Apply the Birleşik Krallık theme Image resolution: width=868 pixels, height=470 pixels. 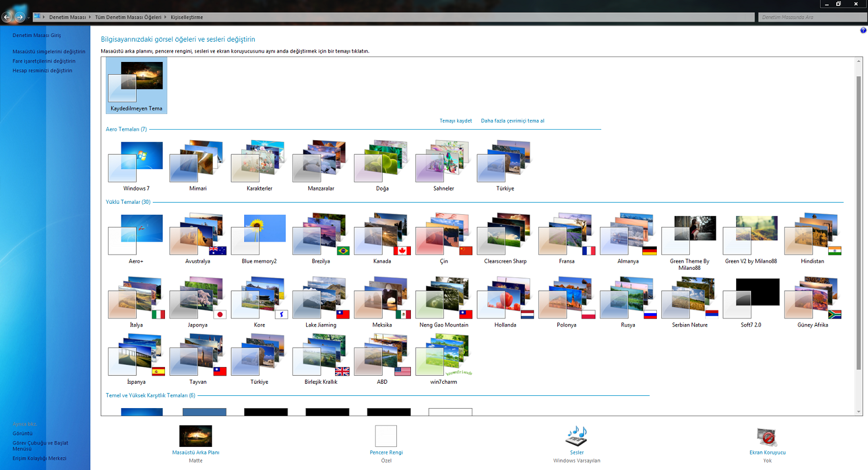pos(321,360)
